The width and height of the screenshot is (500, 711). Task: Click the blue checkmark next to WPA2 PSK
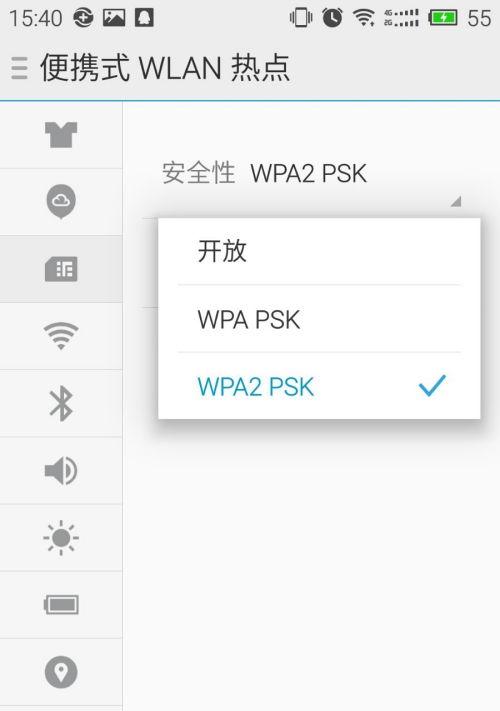(432, 386)
